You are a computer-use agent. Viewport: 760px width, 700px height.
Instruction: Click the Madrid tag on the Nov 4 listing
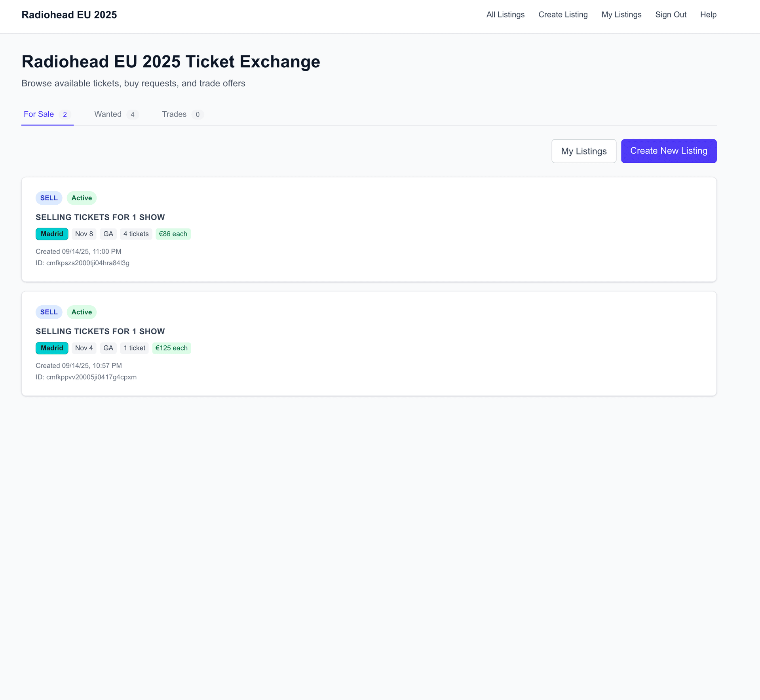(52, 348)
